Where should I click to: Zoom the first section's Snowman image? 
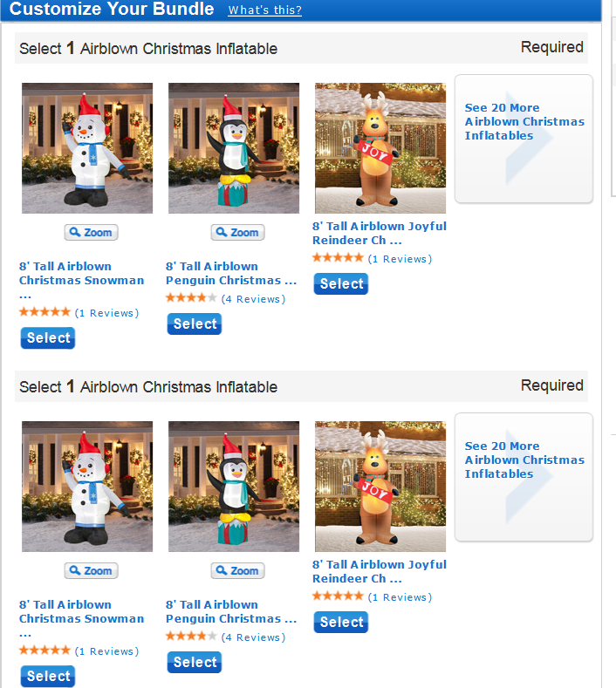[x=91, y=232]
